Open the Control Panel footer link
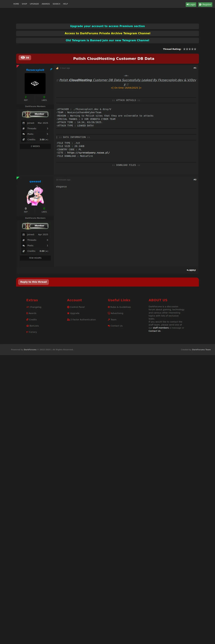The width and height of the screenshot is (215, 644). pos(76,307)
